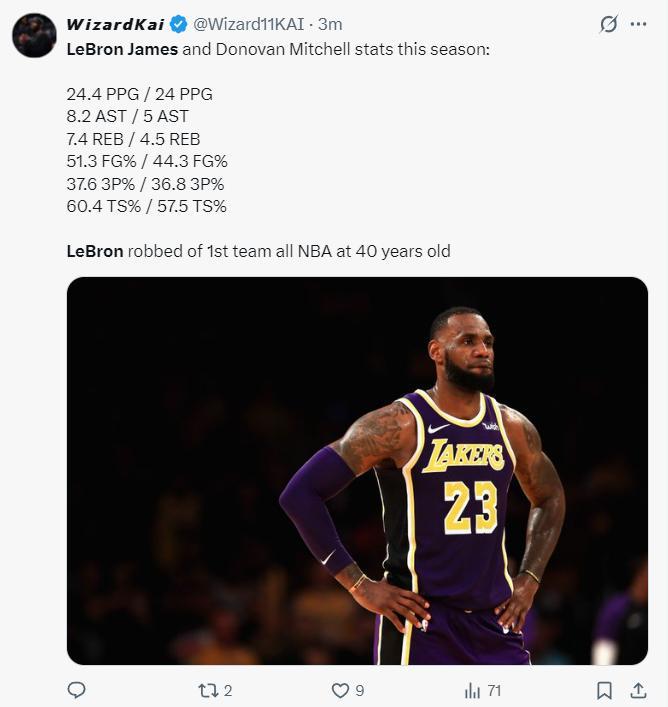Like the post with heart icon
The height and width of the screenshot is (707, 668).
coord(340,690)
